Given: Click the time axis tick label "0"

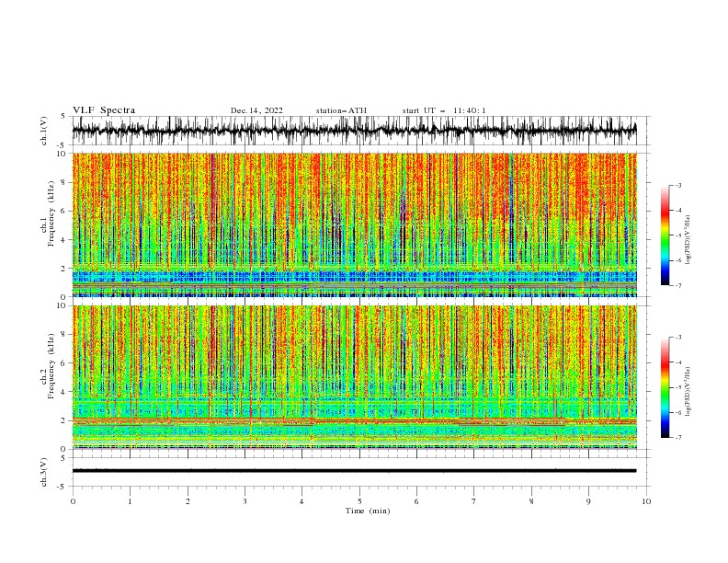Looking at the screenshot, I should 73,501.
